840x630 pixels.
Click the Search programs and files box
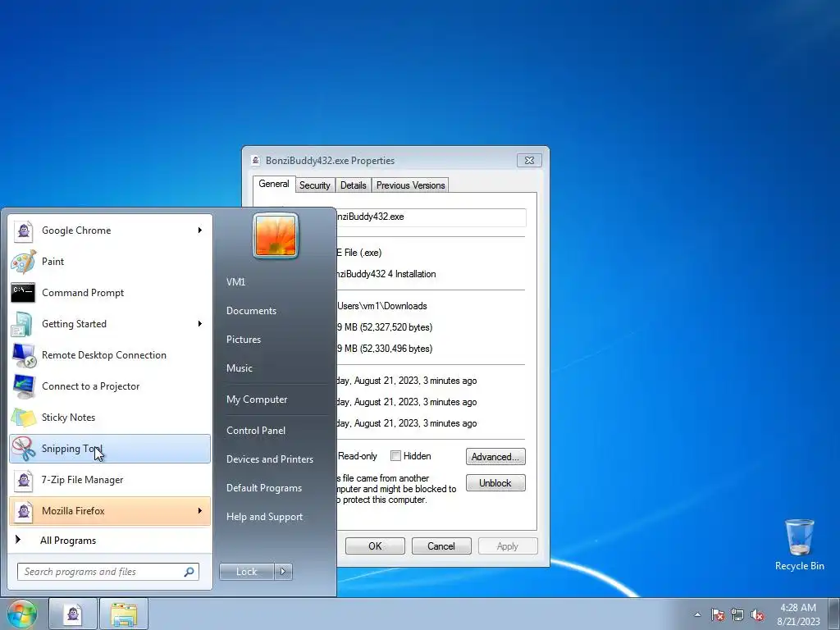[x=108, y=572]
